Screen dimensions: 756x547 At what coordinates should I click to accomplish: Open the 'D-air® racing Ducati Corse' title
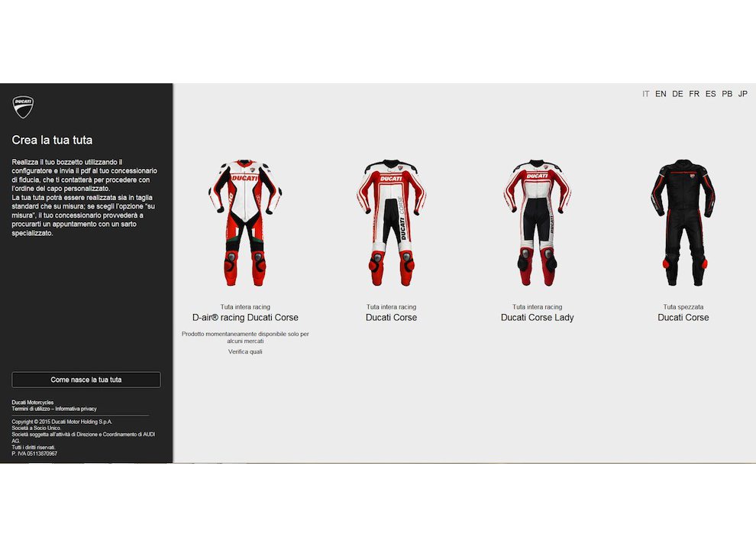(245, 317)
